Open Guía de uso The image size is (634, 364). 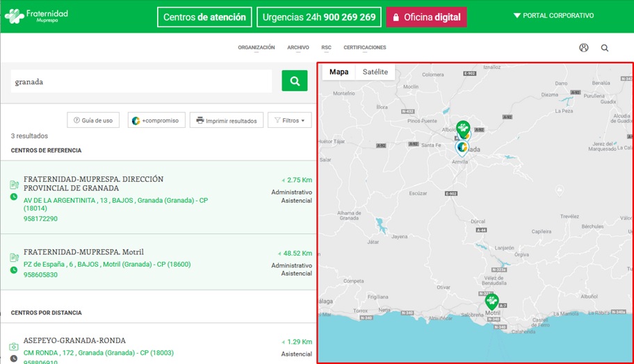pyautogui.click(x=93, y=120)
